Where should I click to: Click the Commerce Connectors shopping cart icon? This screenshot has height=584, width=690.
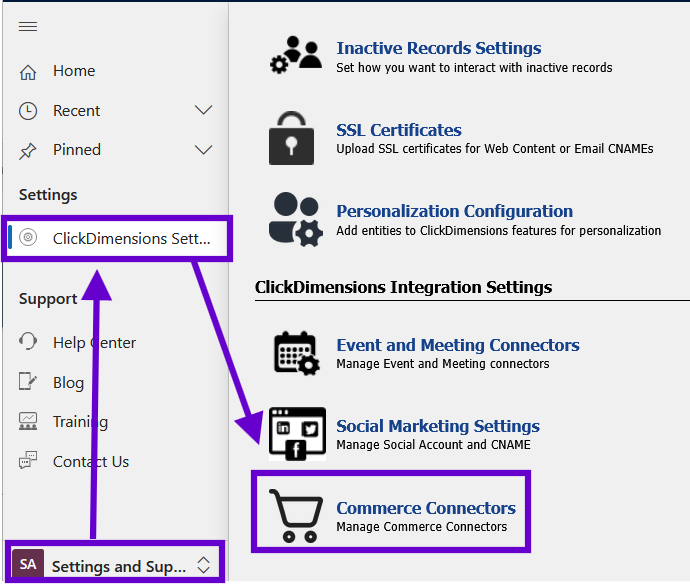click(296, 515)
